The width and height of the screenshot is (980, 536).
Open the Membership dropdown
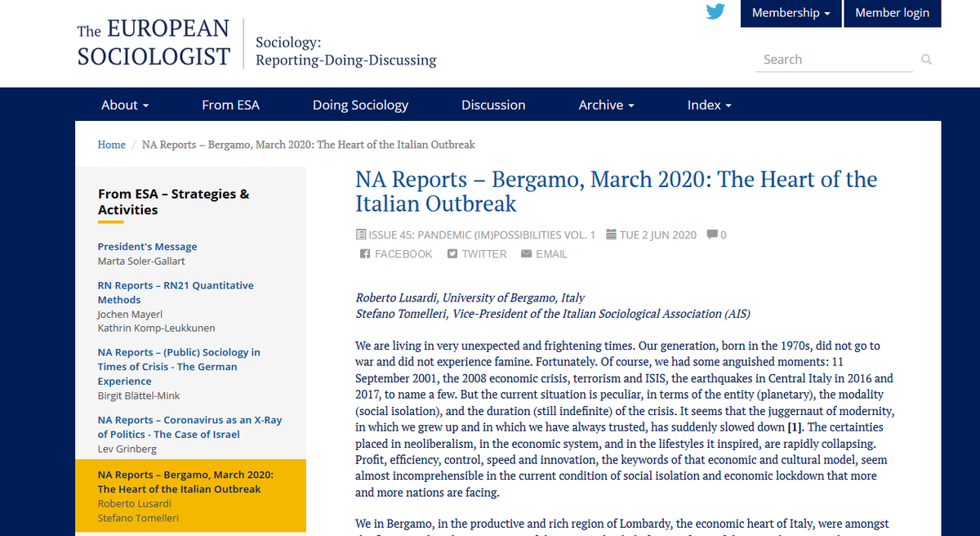point(791,13)
